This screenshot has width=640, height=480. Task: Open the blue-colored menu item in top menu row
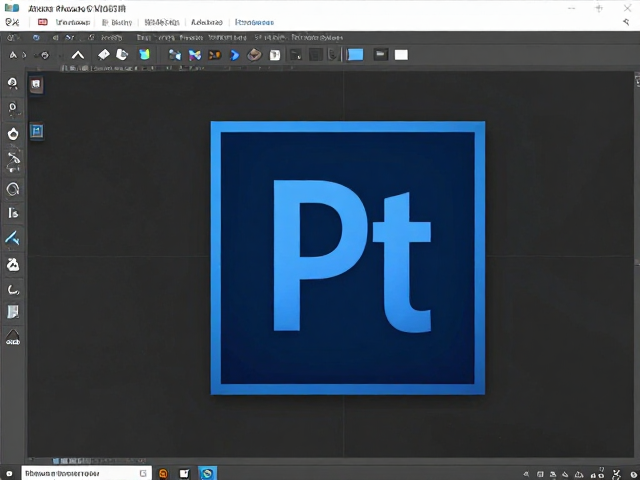[x=255, y=22]
